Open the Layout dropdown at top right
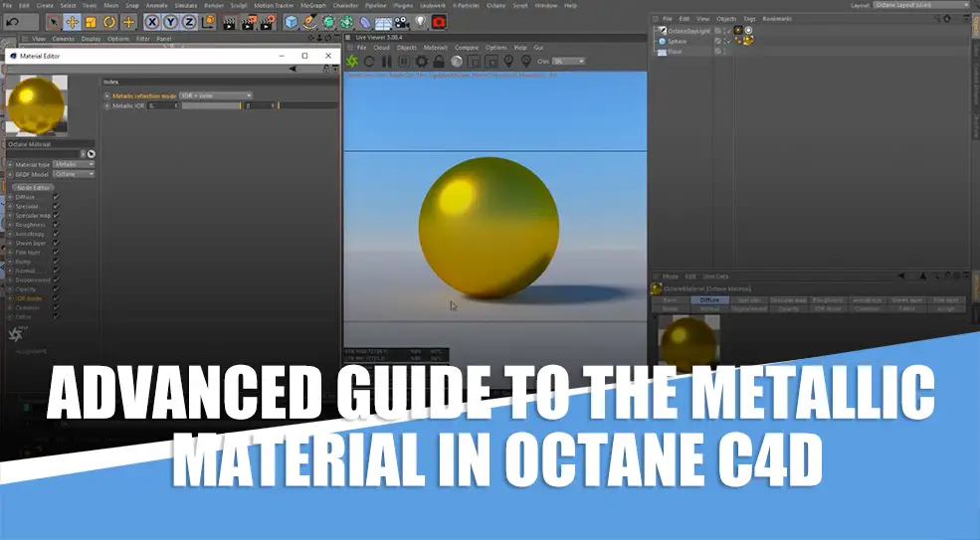 click(x=920, y=5)
